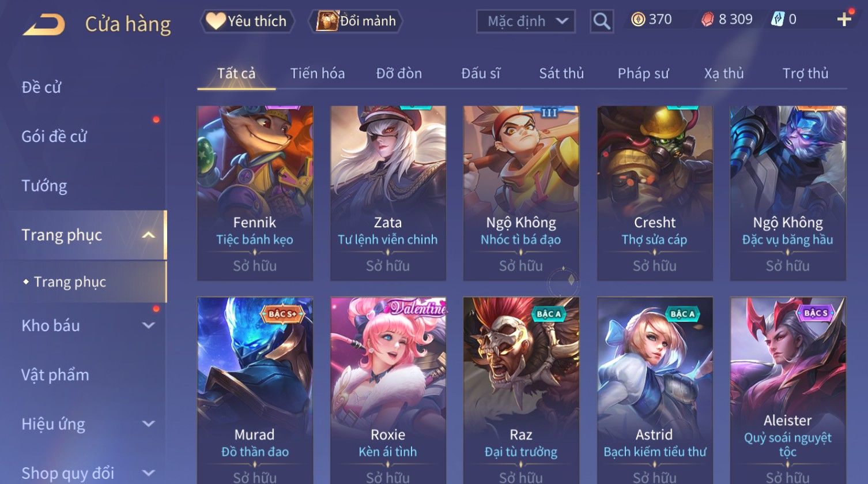
Task: Tap the gold coin currency icon
Action: pos(638,20)
